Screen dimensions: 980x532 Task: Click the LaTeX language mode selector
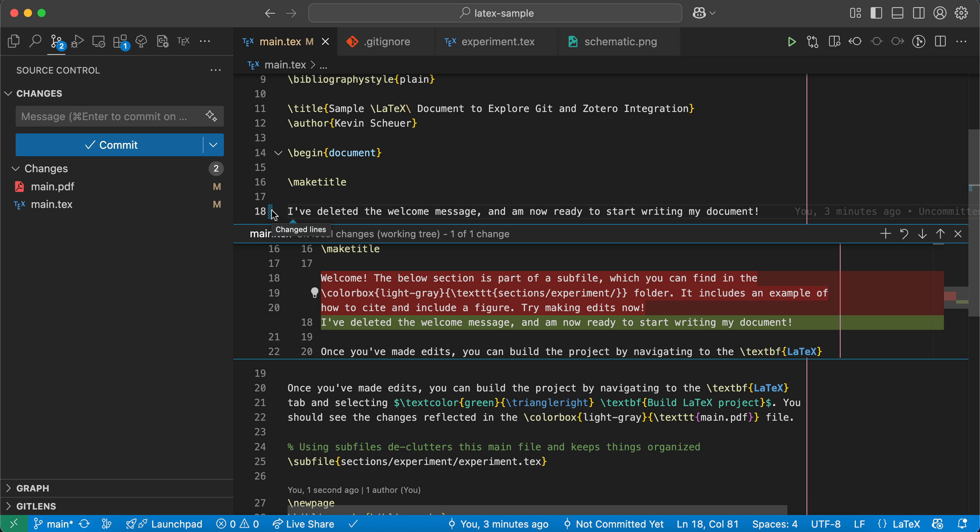pos(906,523)
